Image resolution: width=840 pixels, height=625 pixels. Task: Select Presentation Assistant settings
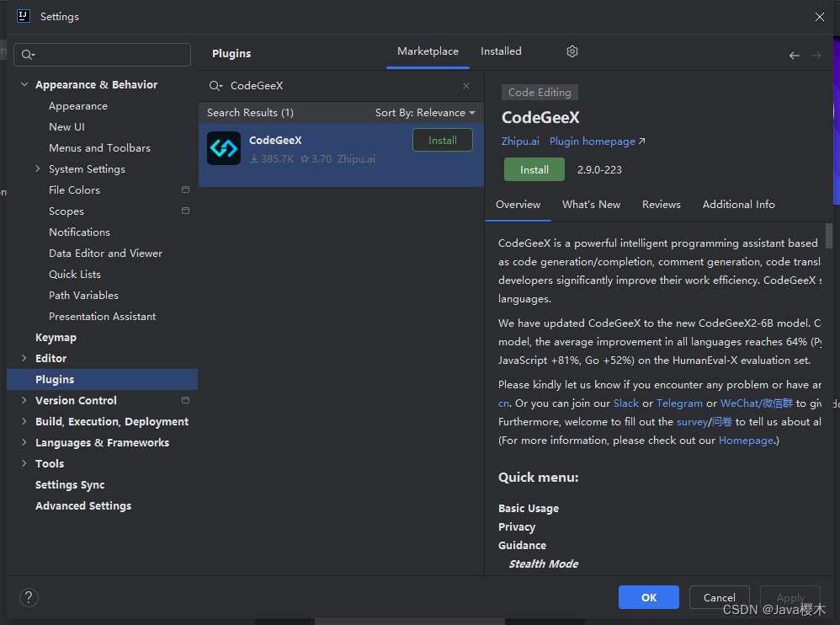[x=103, y=316]
